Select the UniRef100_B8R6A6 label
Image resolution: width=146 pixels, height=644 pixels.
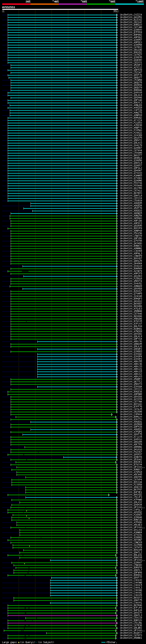131,90
